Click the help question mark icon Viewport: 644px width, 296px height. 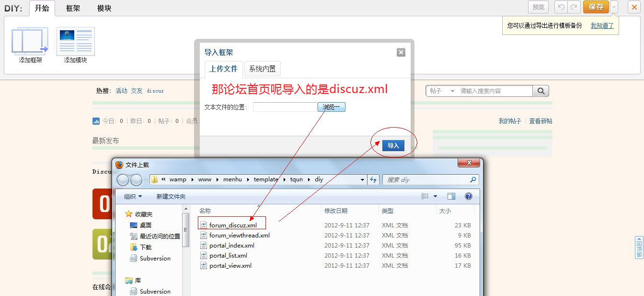coord(468,196)
